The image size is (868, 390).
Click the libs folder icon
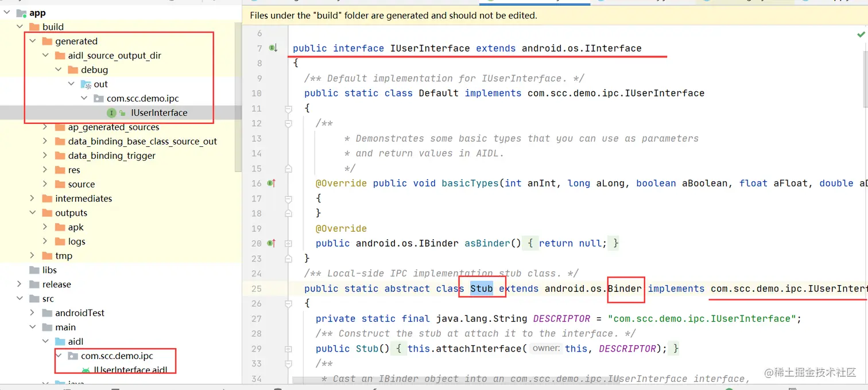[x=34, y=270]
